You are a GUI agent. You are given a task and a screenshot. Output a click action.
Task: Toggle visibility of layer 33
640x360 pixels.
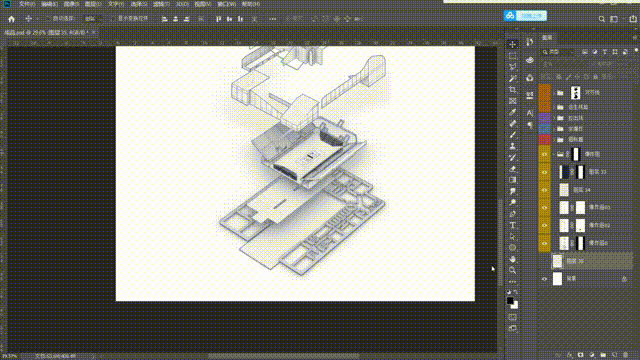(x=544, y=172)
